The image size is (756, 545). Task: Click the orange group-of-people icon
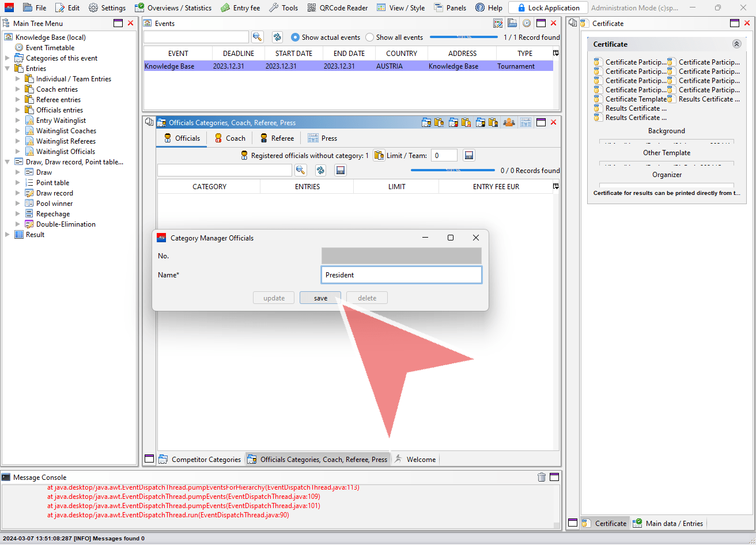pyautogui.click(x=509, y=122)
